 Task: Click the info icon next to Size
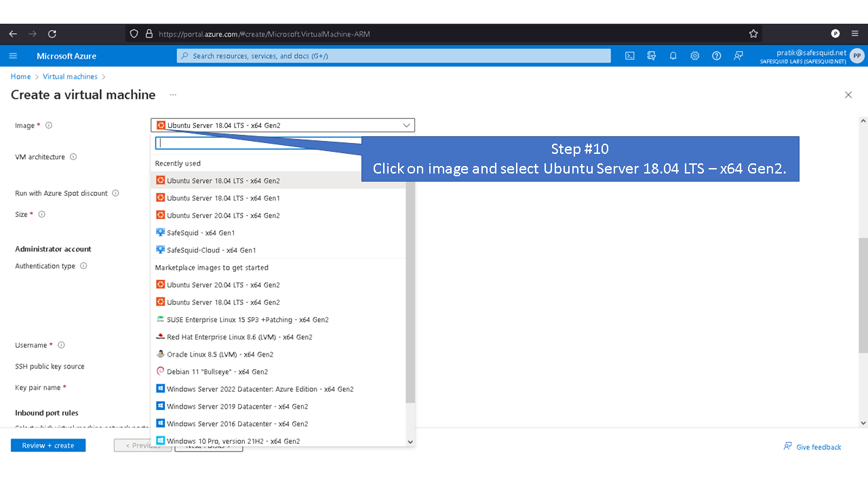(41, 214)
